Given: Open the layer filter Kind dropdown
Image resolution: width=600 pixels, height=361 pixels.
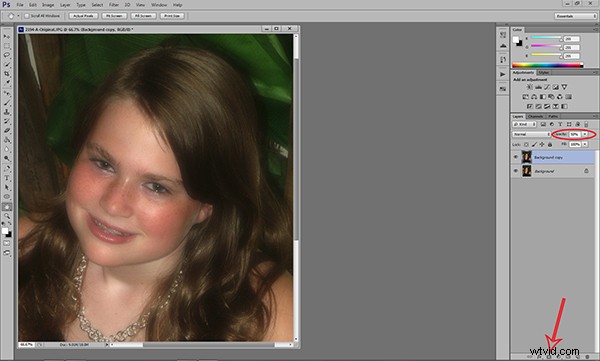Looking at the screenshot, I should click(524, 124).
